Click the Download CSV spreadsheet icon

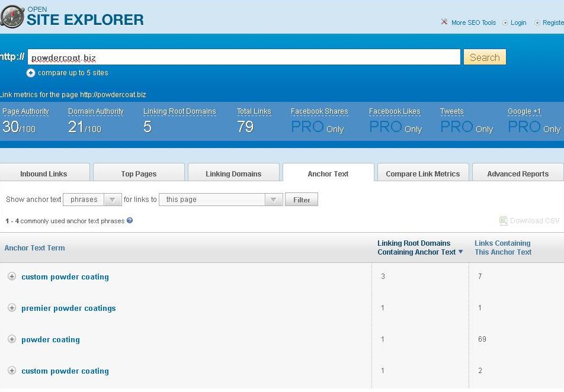pyautogui.click(x=503, y=221)
